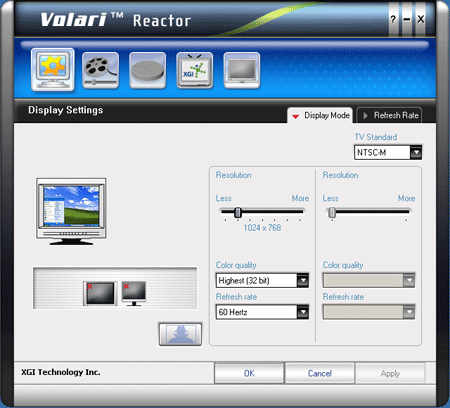Screen dimensions: 450x408
Task: Expand the Highest (32 bit) color quality dropdown
Action: [262, 280]
